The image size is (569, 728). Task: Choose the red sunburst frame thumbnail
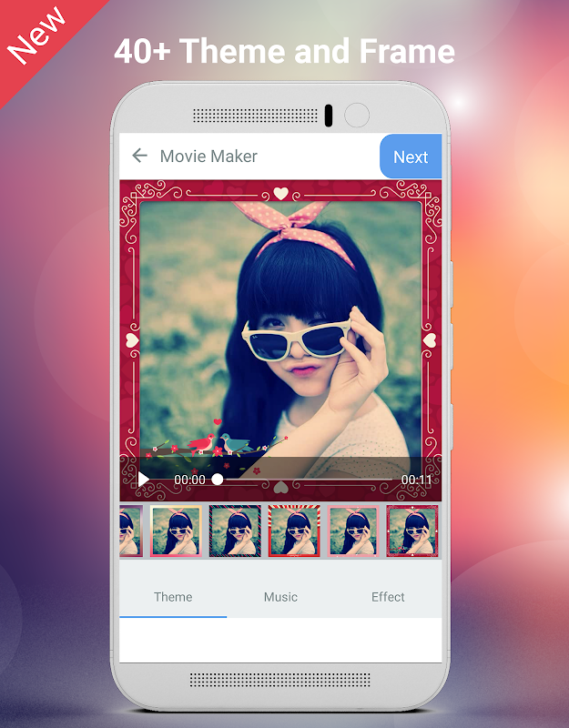[x=294, y=531]
